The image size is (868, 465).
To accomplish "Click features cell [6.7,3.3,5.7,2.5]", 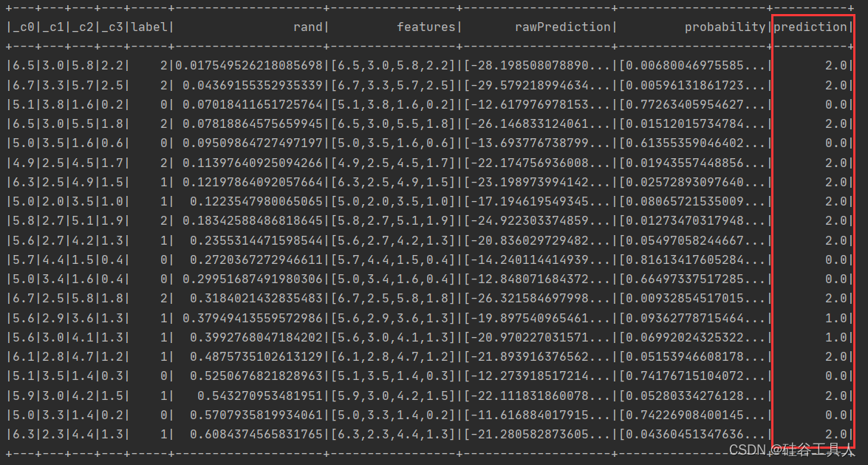I will [x=393, y=85].
